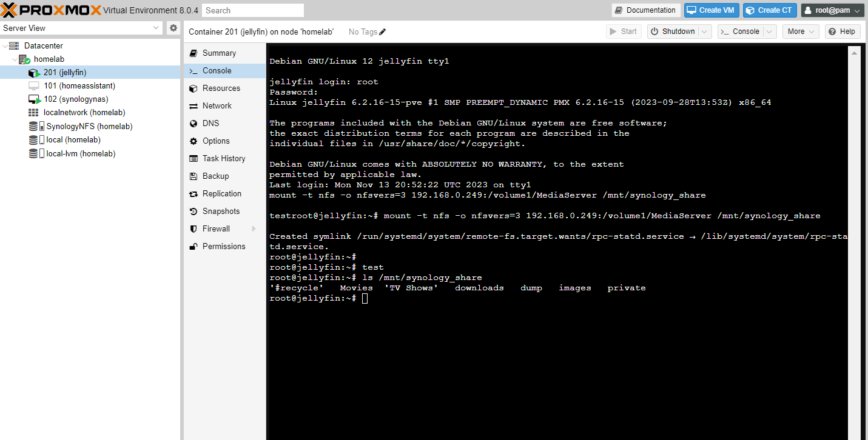868x440 pixels.
Task: Click the homelab node icon
Action: tap(24, 59)
